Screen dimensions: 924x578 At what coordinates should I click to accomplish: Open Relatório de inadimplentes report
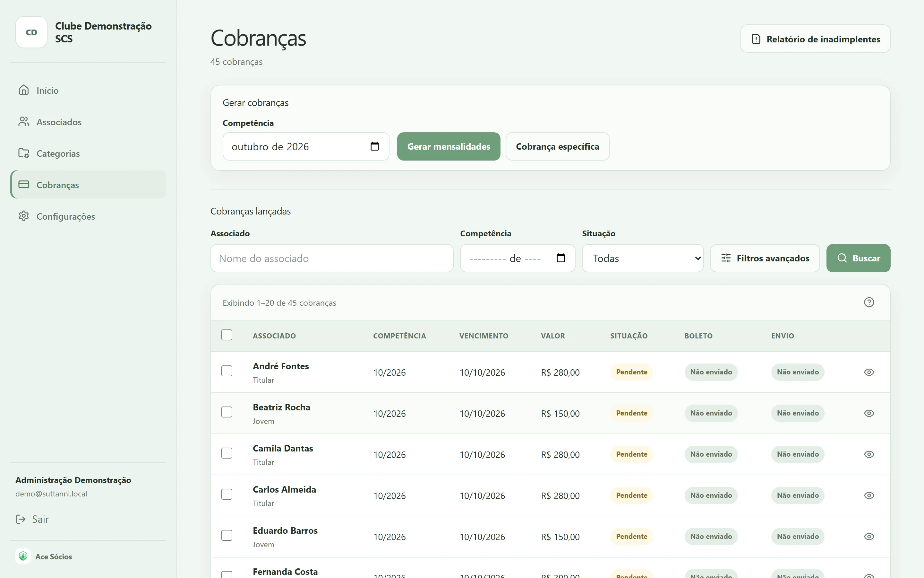815,39
